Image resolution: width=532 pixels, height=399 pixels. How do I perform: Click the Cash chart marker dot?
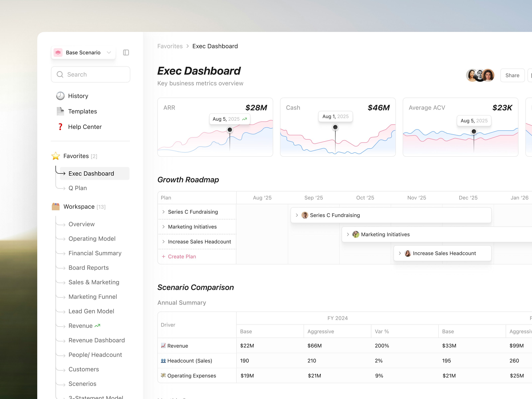335,127
